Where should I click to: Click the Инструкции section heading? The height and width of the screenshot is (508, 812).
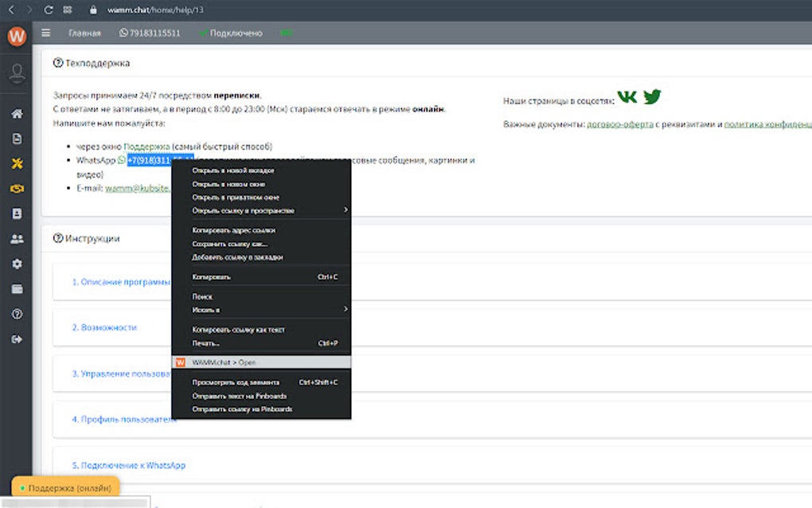[86, 239]
